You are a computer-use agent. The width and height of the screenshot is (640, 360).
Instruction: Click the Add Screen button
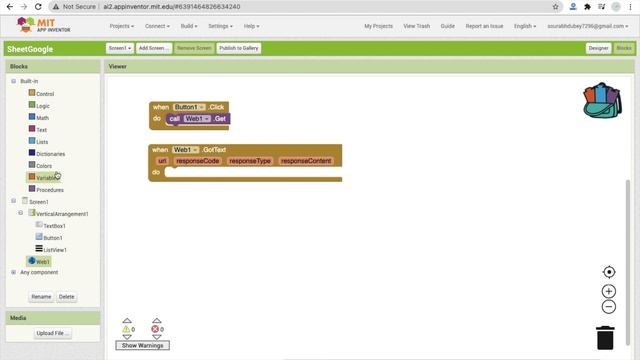154,48
